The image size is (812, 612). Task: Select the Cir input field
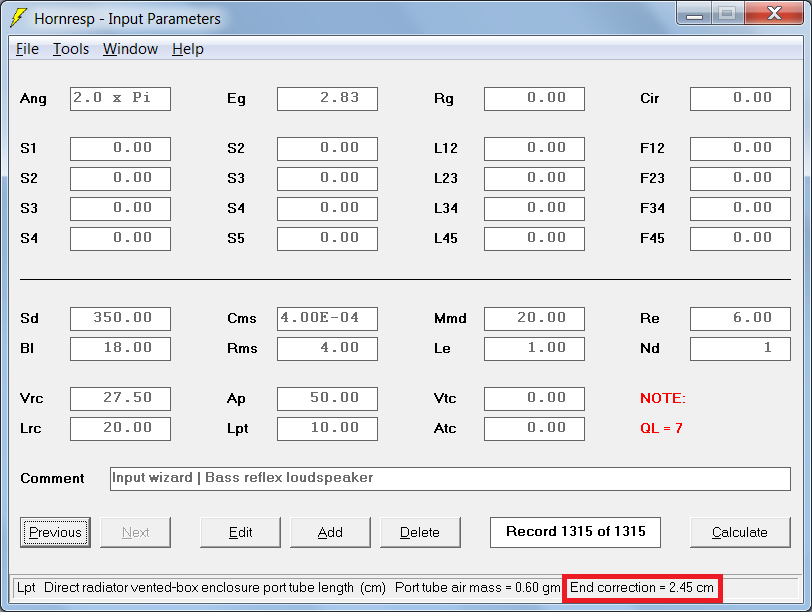(x=741, y=99)
